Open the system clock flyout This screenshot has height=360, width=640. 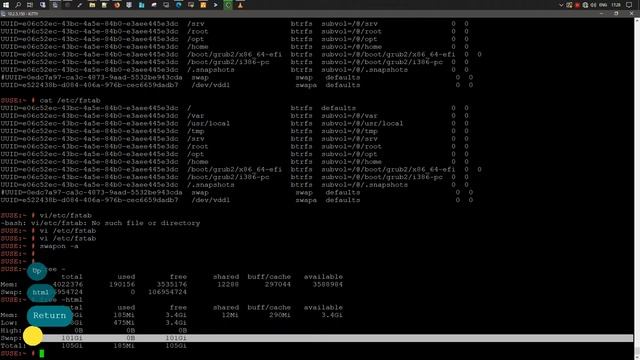point(616,5)
